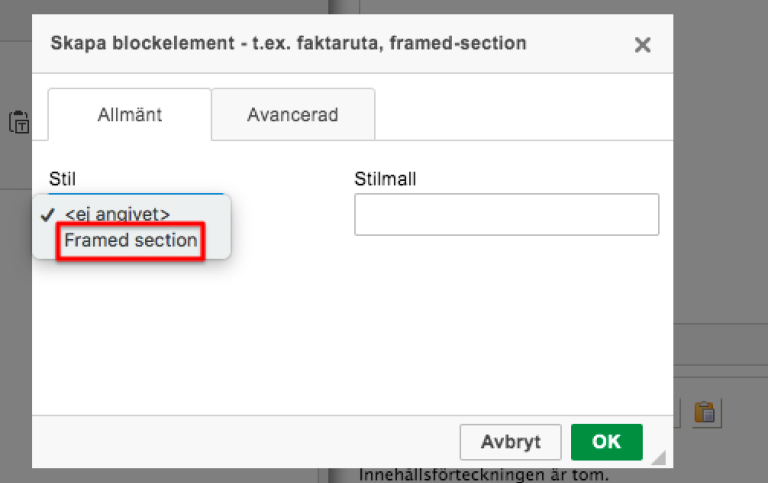Click the brown clipboard paste icon
Image resolution: width=768 pixels, height=483 pixels.
705,412
